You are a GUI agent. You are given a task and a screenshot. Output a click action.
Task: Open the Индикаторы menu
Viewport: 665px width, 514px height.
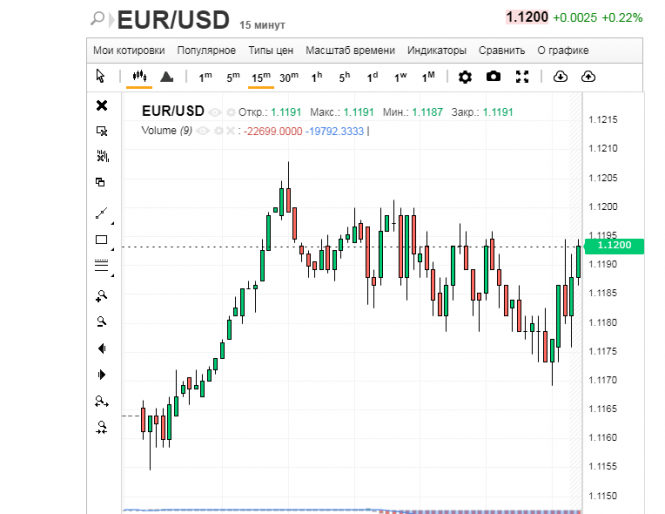point(437,50)
